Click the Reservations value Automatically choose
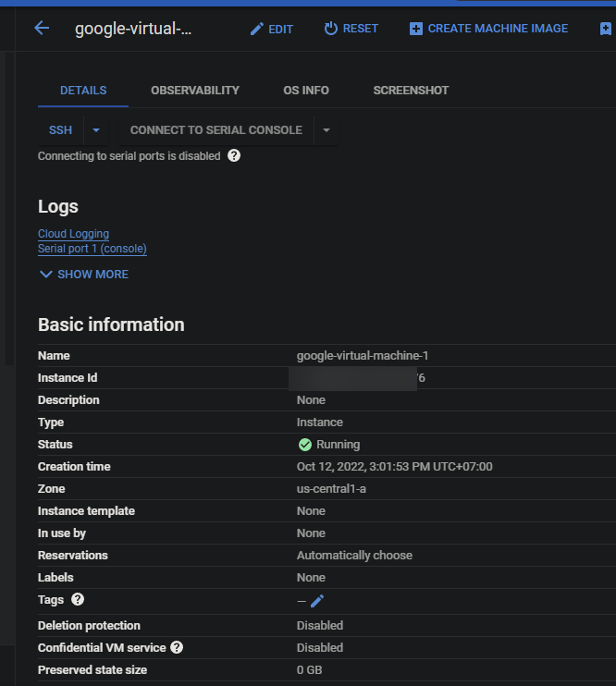Image resolution: width=616 pixels, height=686 pixels. [354, 556]
